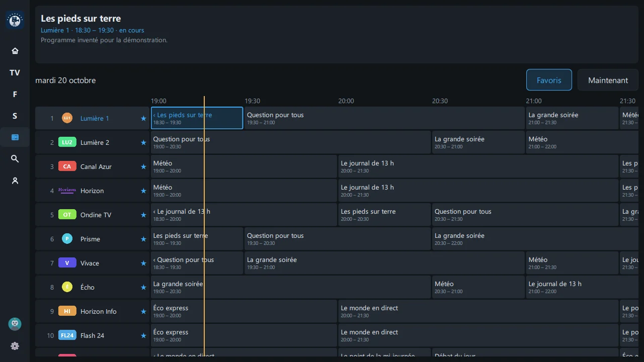Select 'Question pour tous' on Lumière 1
Screen dimensions: 644x362
point(385,118)
